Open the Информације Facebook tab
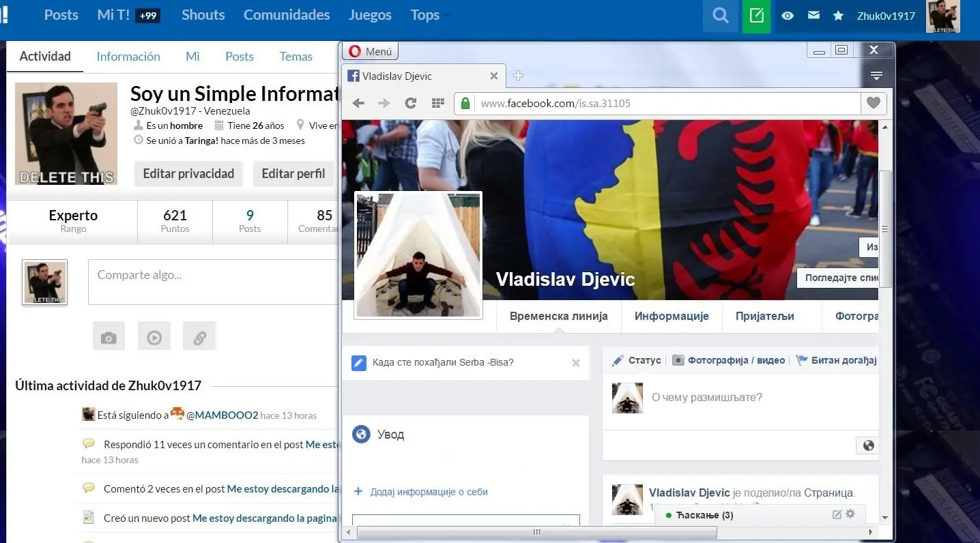The image size is (980, 543). 672,317
